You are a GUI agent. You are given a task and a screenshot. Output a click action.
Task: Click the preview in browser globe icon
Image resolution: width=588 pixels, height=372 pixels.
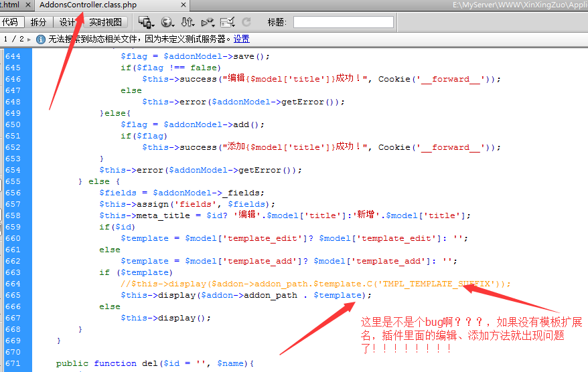(167, 23)
